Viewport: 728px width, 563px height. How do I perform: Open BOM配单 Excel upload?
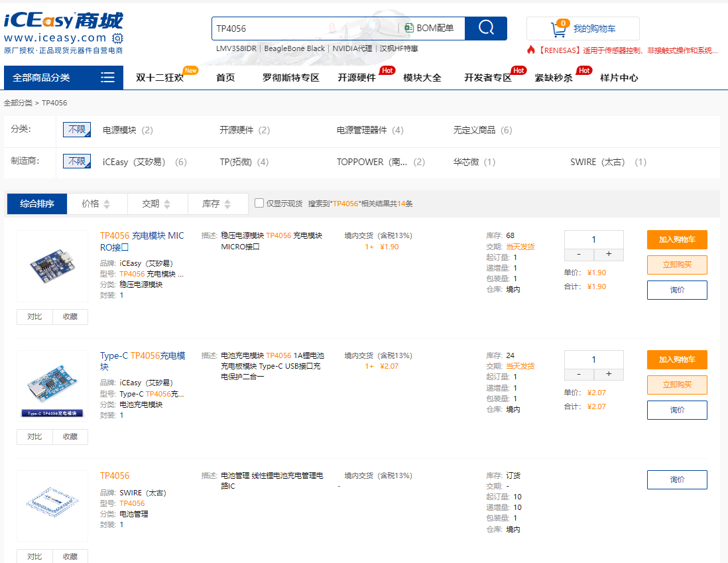coord(429,29)
